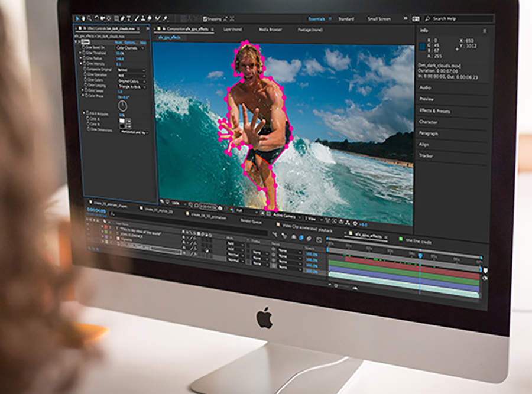The image size is (532, 394).
Task: Select the Eraser tool
Action: (150, 19)
